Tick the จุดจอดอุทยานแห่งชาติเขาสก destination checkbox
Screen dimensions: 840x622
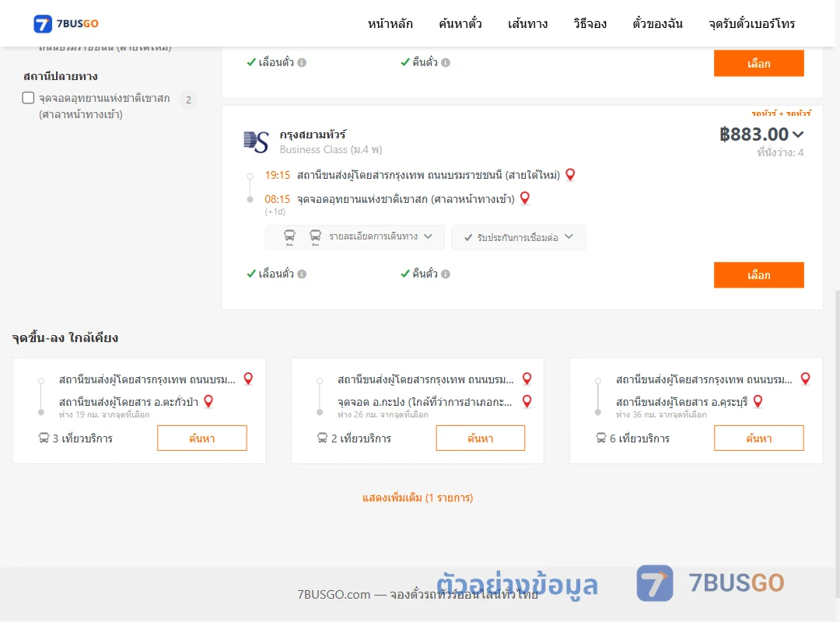(x=29, y=98)
